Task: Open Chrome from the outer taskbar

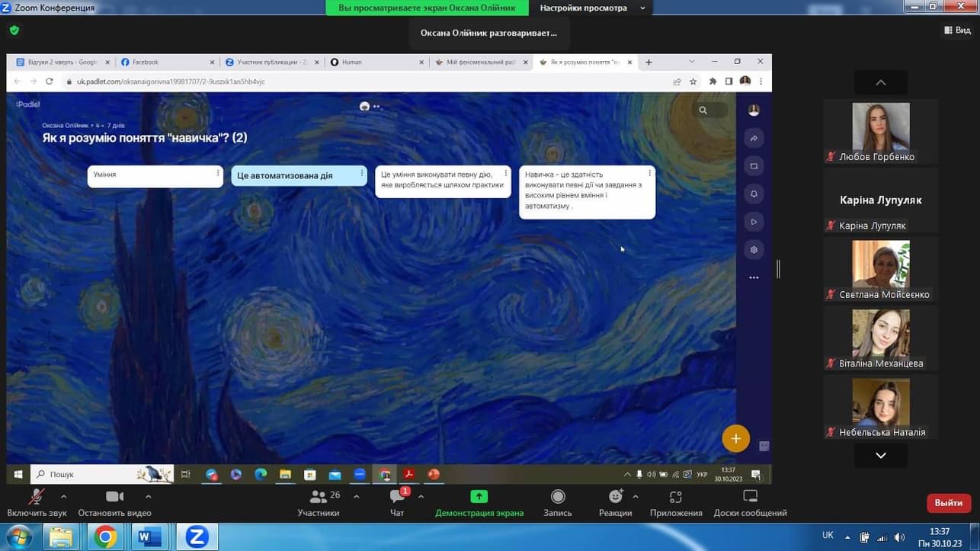Action: click(x=105, y=537)
